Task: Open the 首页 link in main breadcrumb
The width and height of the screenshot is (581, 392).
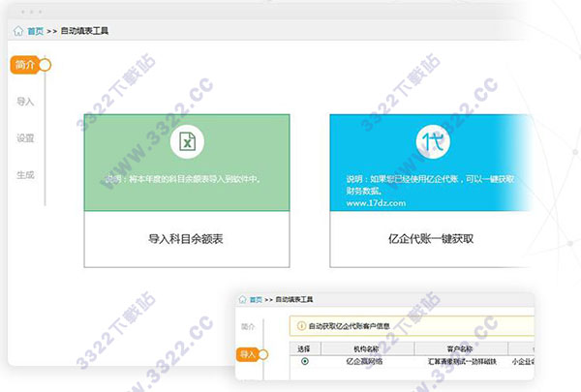Action: coord(36,31)
